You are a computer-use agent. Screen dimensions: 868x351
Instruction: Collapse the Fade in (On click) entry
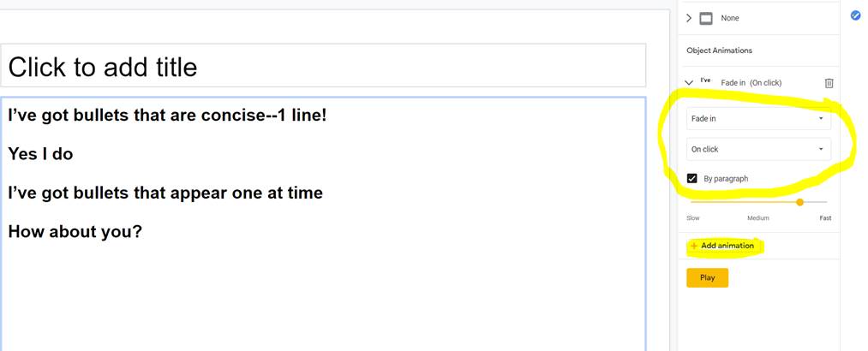coord(690,83)
